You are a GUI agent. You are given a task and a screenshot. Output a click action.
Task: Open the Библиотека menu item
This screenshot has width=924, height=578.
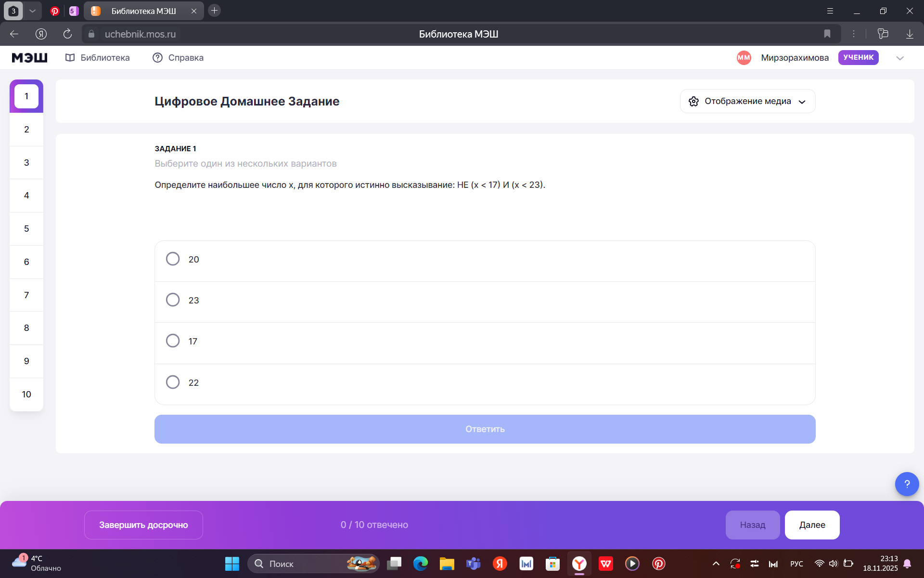pyautogui.click(x=98, y=58)
